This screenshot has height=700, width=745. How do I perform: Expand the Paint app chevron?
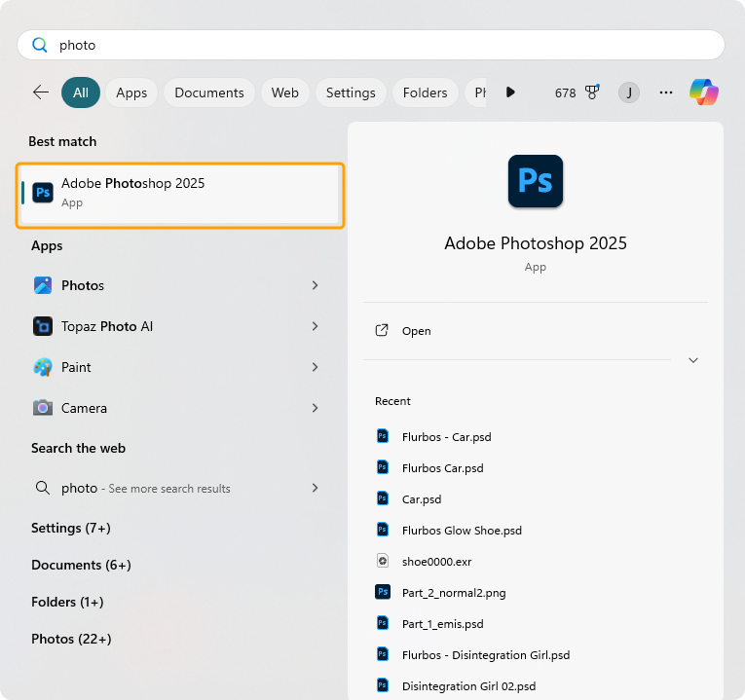pyautogui.click(x=315, y=367)
